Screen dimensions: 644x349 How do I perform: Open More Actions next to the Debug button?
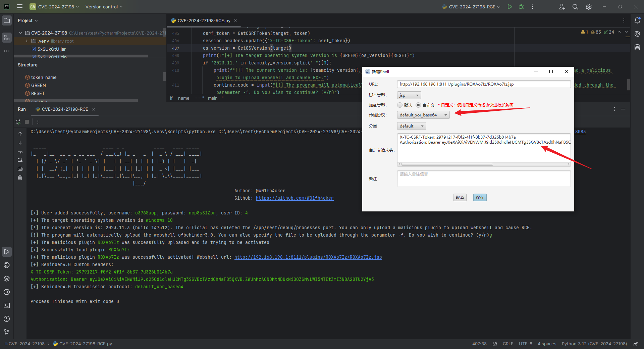click(x=533, y=7)
